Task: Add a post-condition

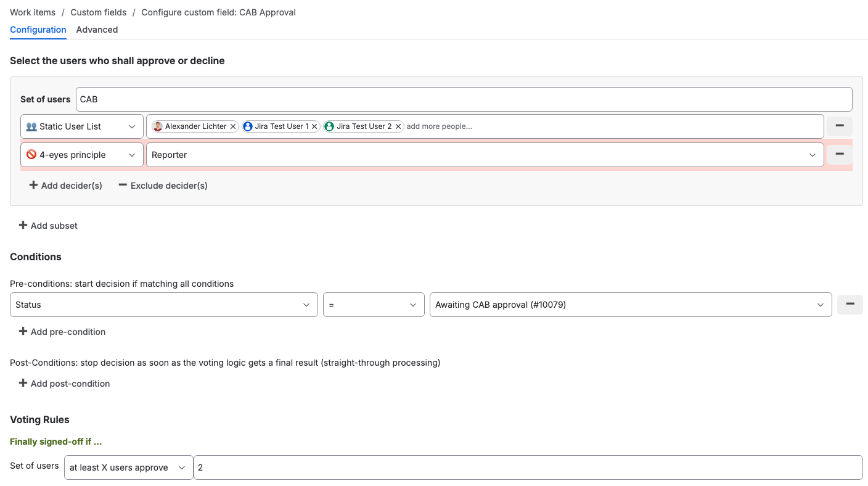Action: pyautogui.click(x=64, y=384)
